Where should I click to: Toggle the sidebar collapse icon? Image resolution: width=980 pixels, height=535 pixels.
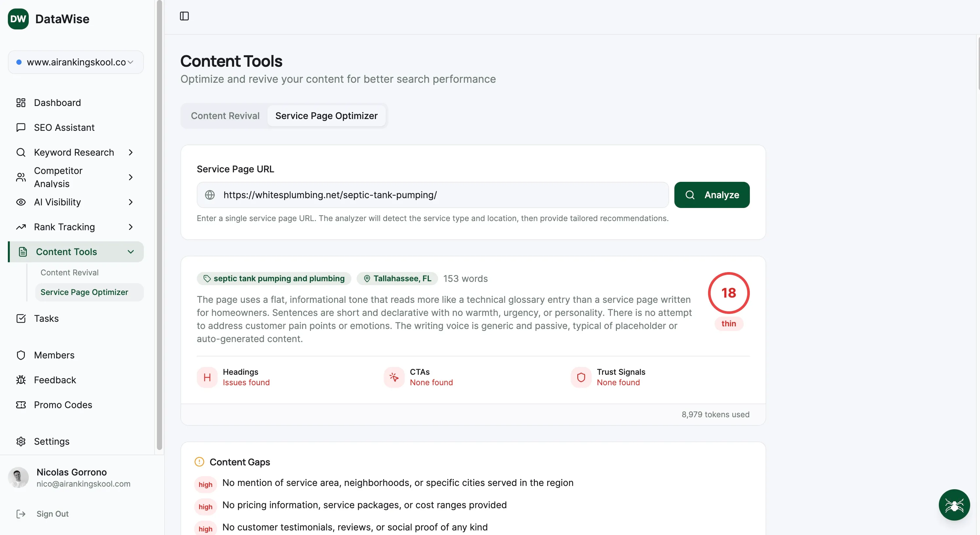click(184, 16)
